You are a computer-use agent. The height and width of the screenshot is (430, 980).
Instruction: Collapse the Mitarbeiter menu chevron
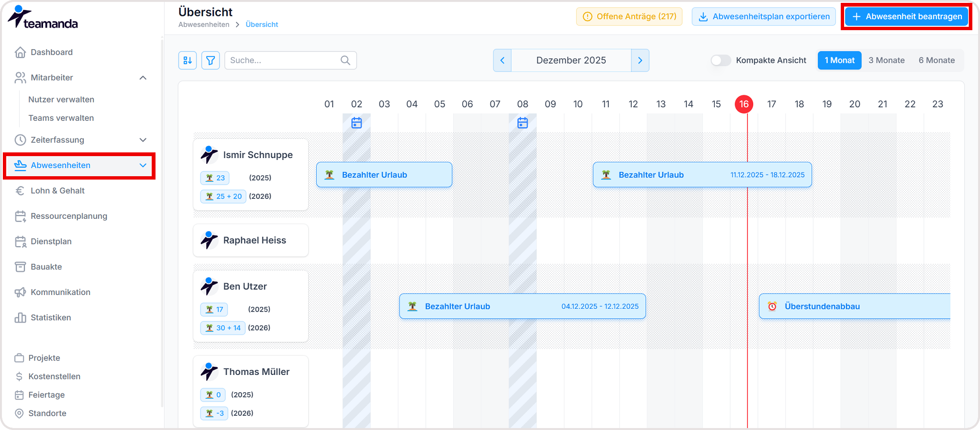click(x=143, y=78)
